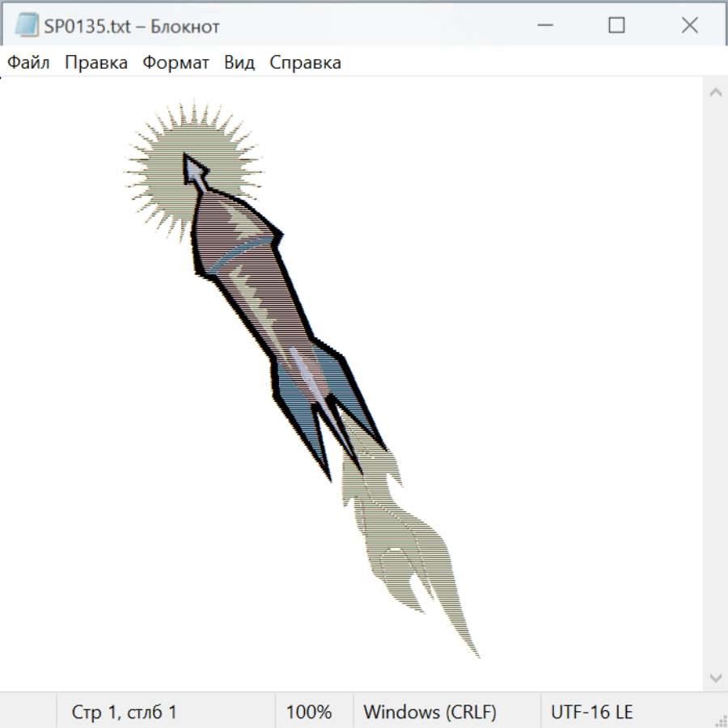Minimize the Блокнот window
The height and width of the screenshot is (728, 728).
pos(544,26)
